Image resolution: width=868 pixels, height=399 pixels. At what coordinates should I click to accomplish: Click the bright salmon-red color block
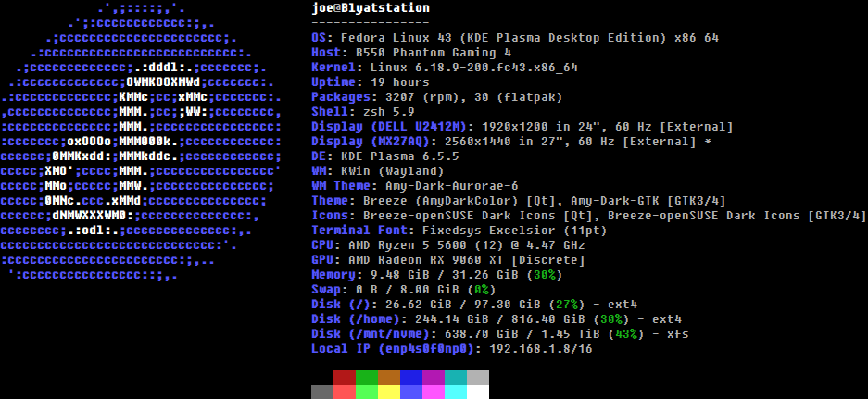click(x=345, y=392)
